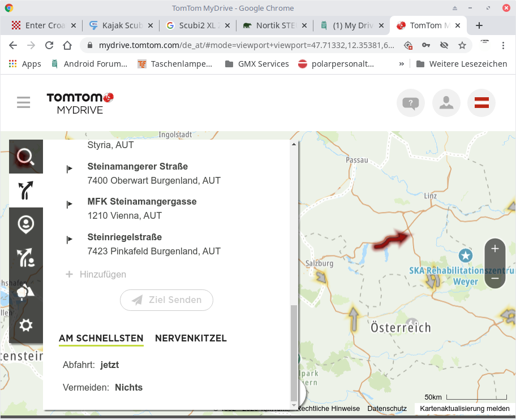Open the Datenschutz link
516x420 pixels.
(x=387, y=409)
